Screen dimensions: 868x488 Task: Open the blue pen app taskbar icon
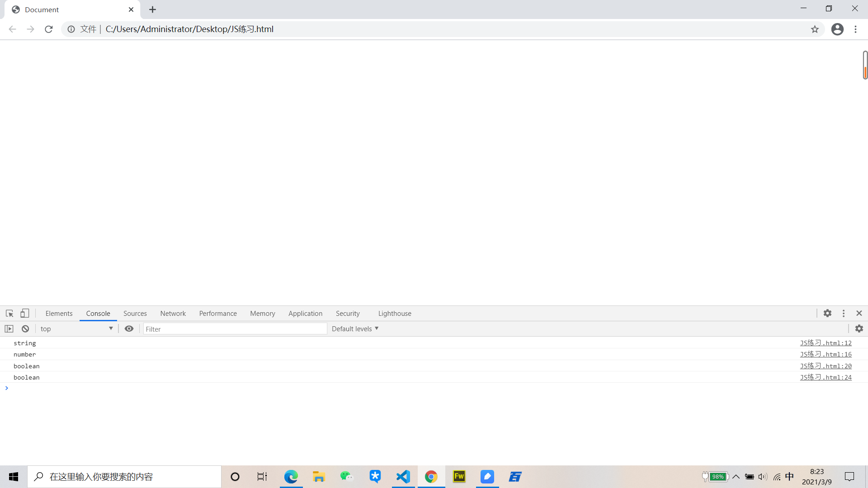pos(487,477)
